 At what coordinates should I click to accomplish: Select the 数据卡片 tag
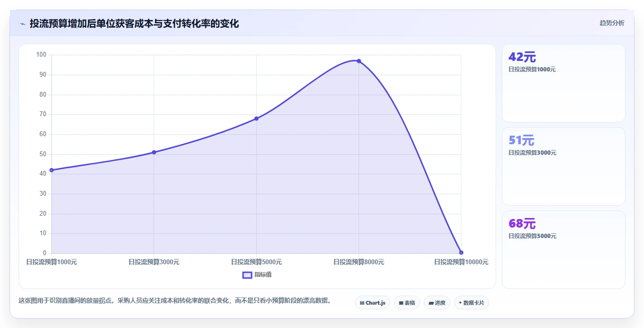tap(471, 303)
